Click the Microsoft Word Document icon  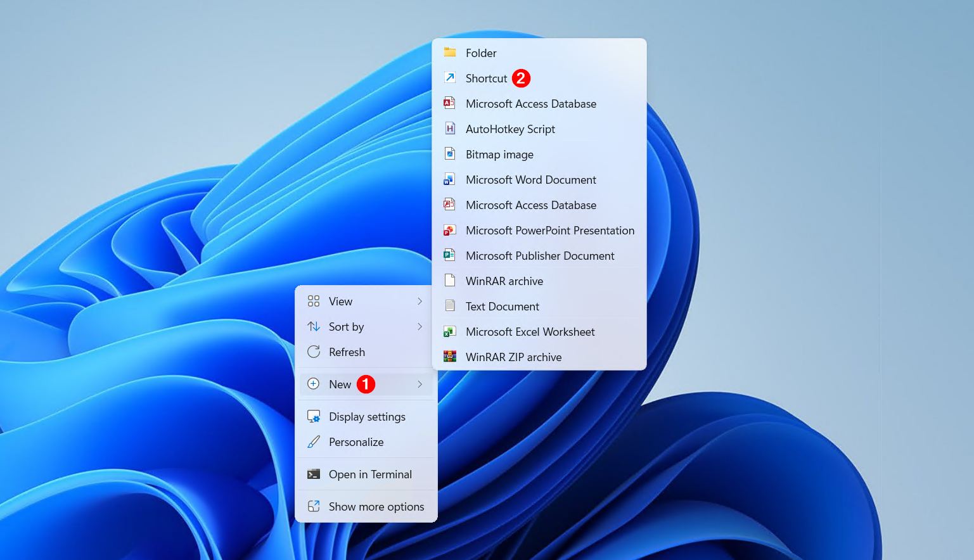[x=450, y=179]
